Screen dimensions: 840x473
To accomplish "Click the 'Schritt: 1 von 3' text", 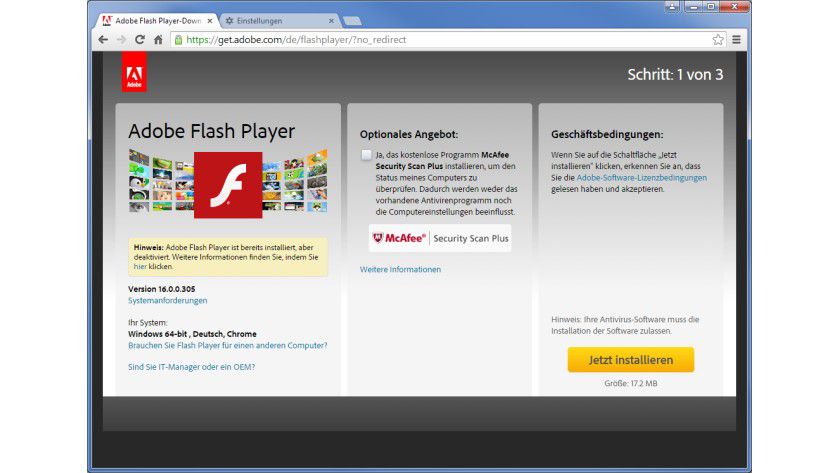I will pyautogui.click(x=675, y=74).
